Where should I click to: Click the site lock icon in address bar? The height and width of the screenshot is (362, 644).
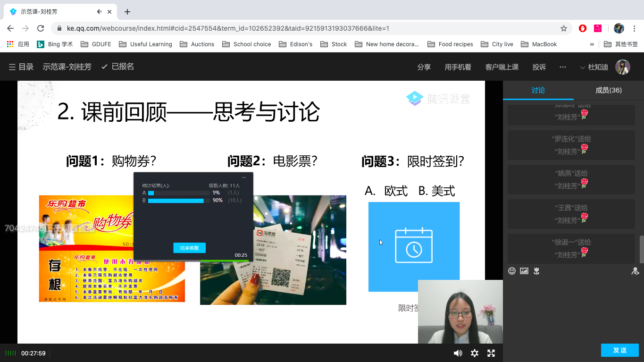click(59, 28)
